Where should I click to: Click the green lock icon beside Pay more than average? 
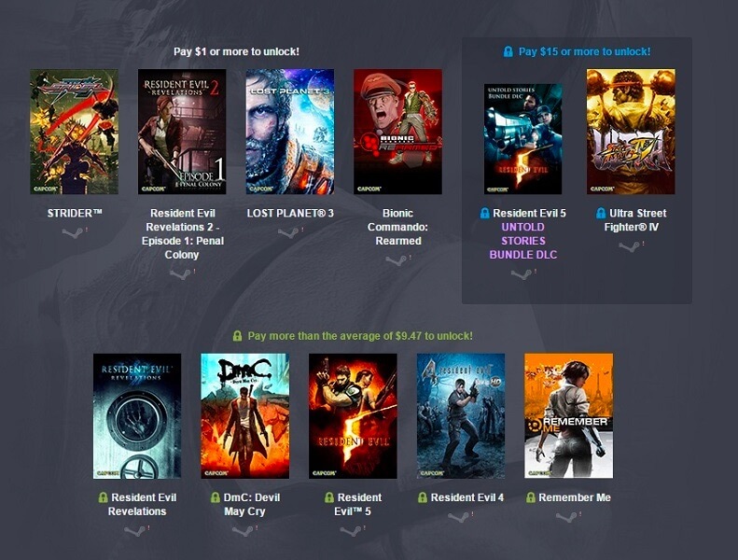pos(237,336)
